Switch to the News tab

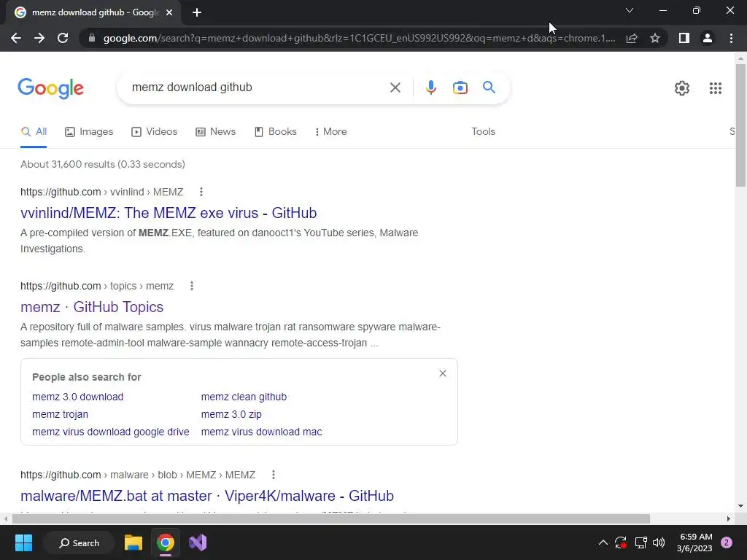[215, 132]
